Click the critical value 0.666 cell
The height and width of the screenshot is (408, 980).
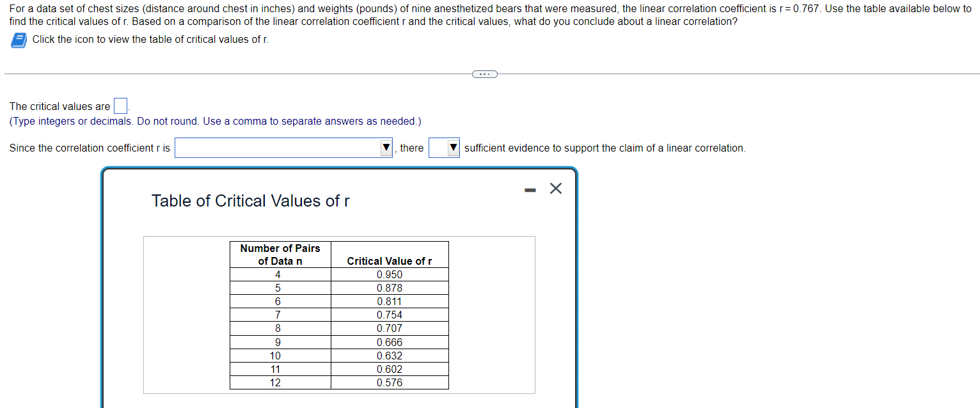tap(389, 341)
